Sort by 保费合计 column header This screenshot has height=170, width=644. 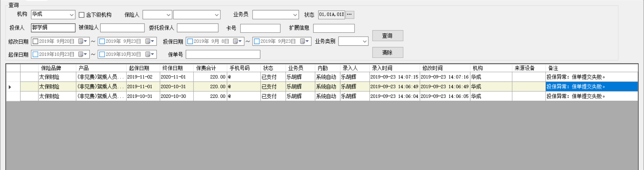[x=210, y=68]
